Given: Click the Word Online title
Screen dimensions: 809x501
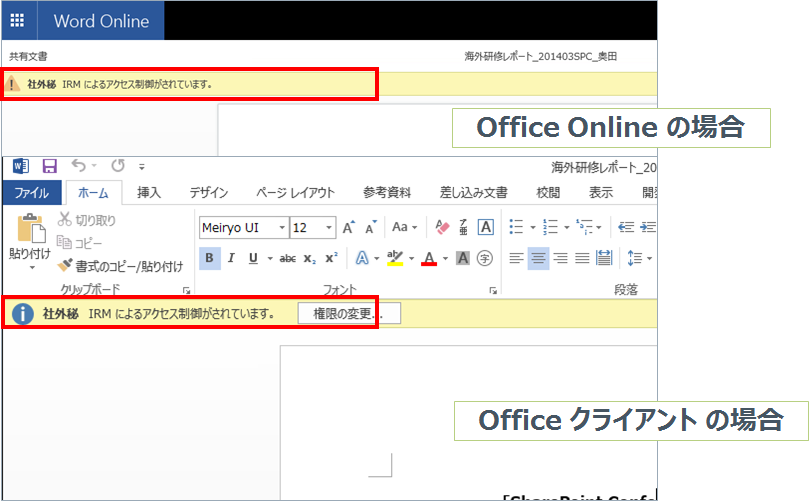Looking at the screenshot, I should click(101, 21).
